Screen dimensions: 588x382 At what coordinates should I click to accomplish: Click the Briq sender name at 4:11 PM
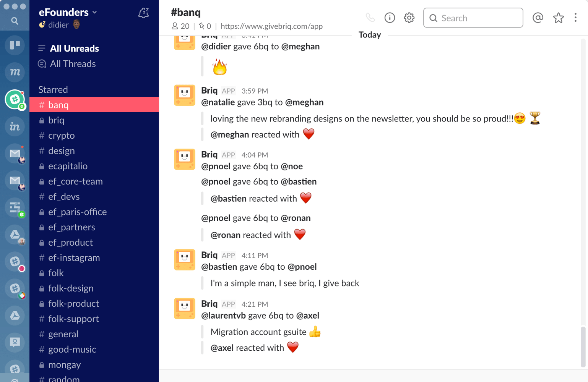click(x=209, y=255)
